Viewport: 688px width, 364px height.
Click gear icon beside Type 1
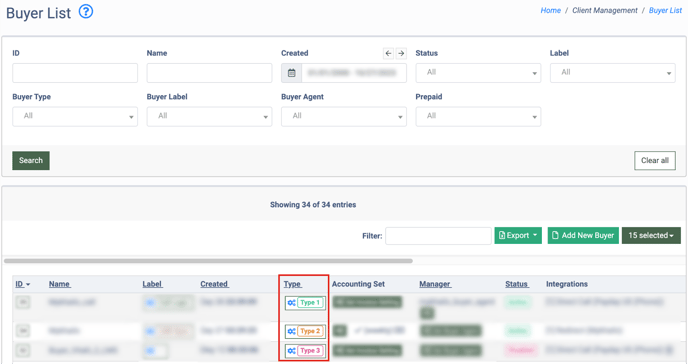coord(291,303)
